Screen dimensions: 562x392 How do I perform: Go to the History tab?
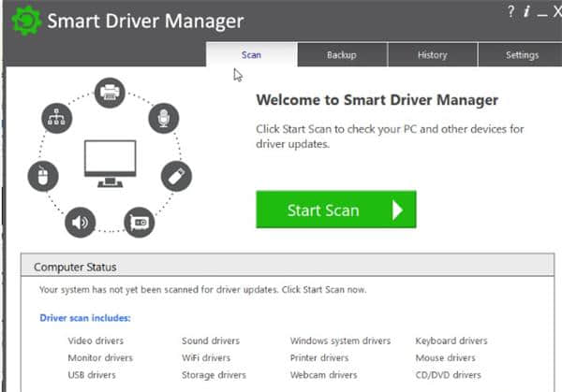[432, 55]
